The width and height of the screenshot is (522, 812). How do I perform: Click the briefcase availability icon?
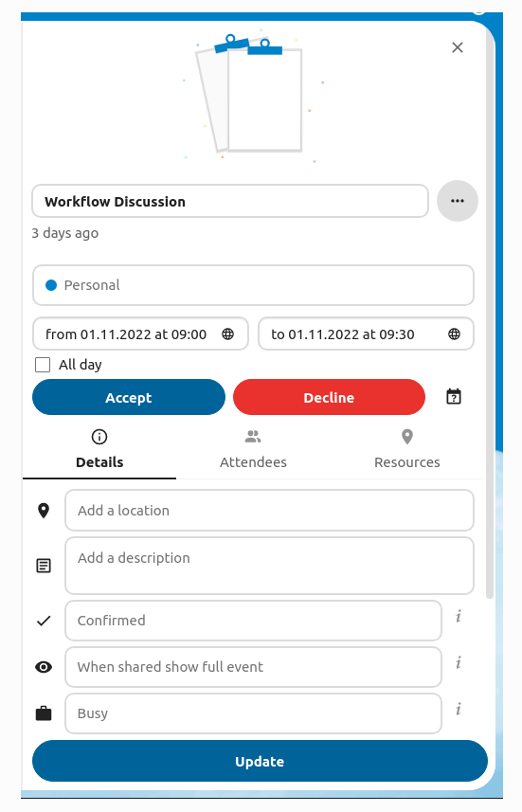[44, 713]
